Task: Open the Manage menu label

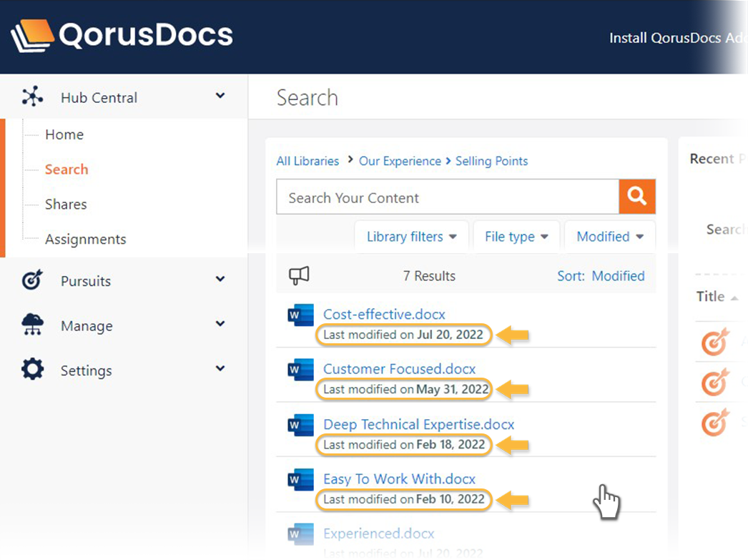Action: (x=87, y=326)
